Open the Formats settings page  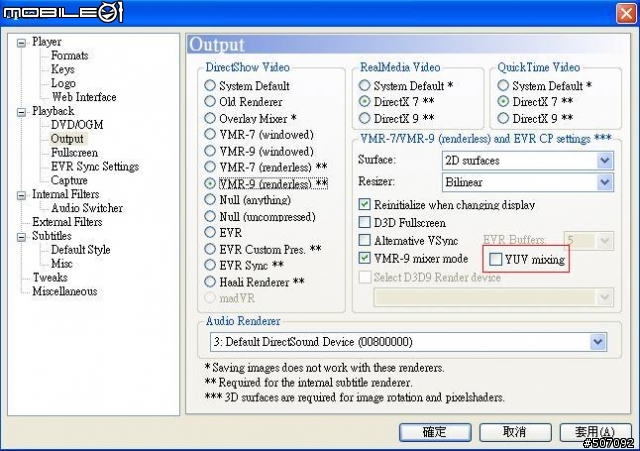(69, 56)
